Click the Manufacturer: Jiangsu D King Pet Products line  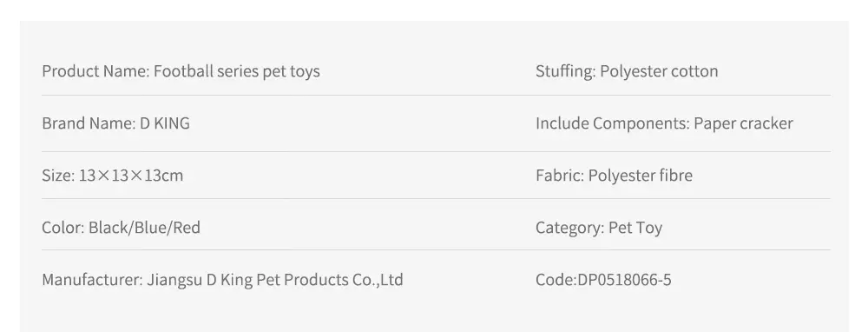(x=222, y=279)
